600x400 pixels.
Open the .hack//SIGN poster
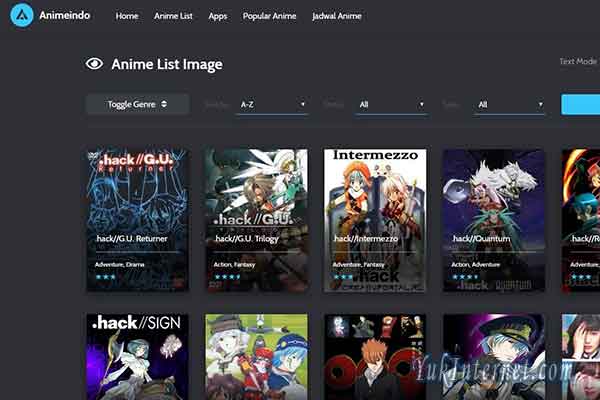[137, 357]
